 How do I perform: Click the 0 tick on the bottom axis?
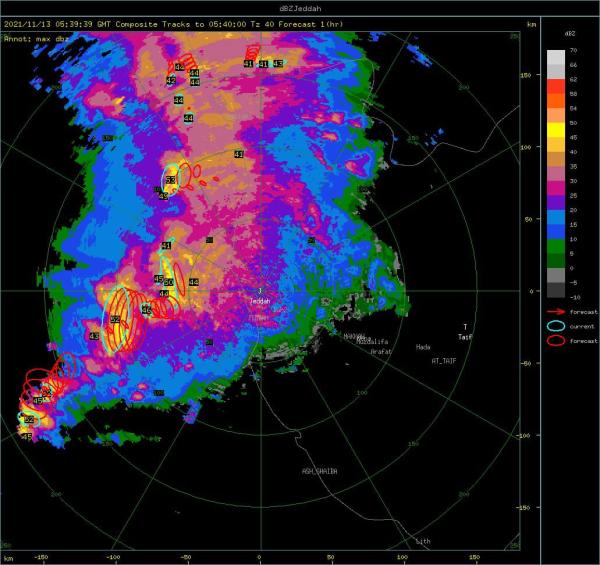pyautogui.click(x=259, y=557)
